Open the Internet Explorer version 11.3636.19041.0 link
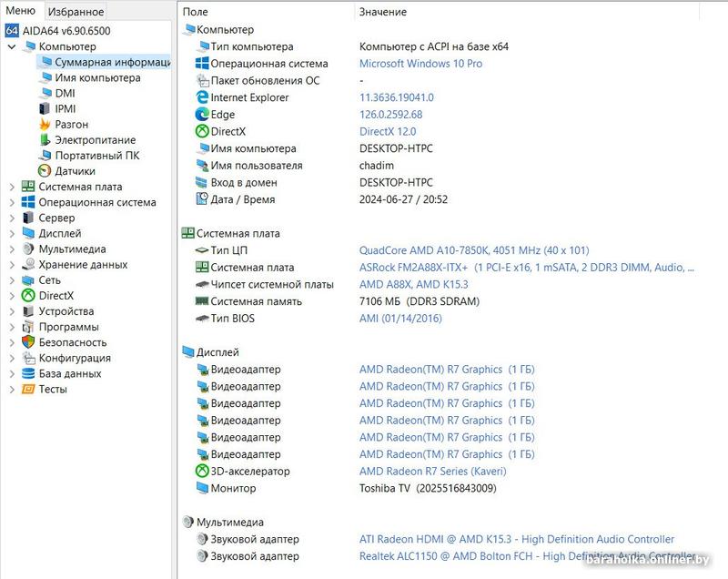 pos(397,97)
